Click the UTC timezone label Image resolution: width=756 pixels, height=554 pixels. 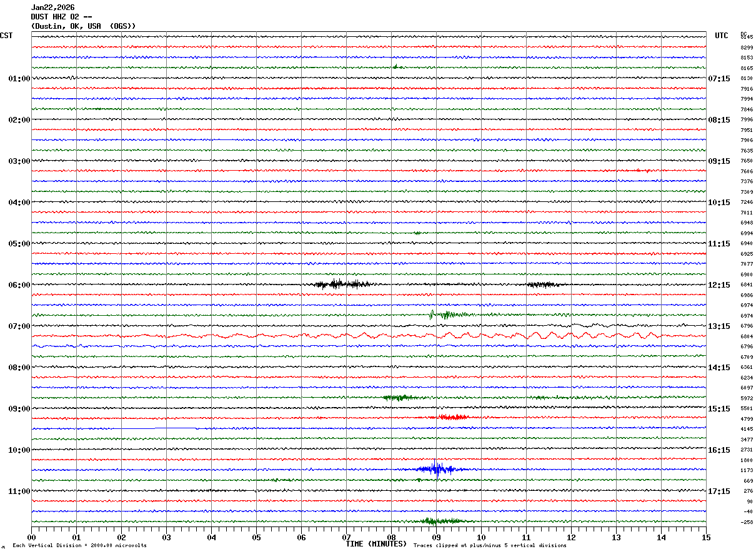(721, 36)
